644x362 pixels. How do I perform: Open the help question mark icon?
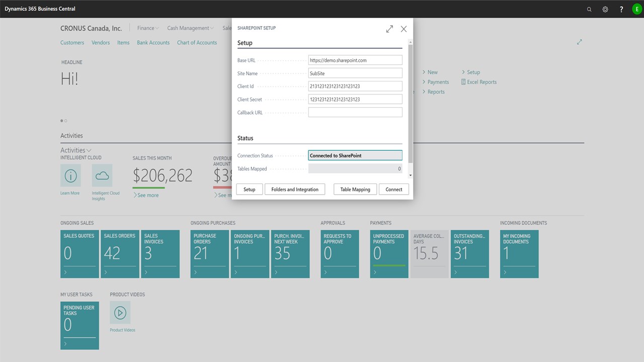tap(621, 9)
